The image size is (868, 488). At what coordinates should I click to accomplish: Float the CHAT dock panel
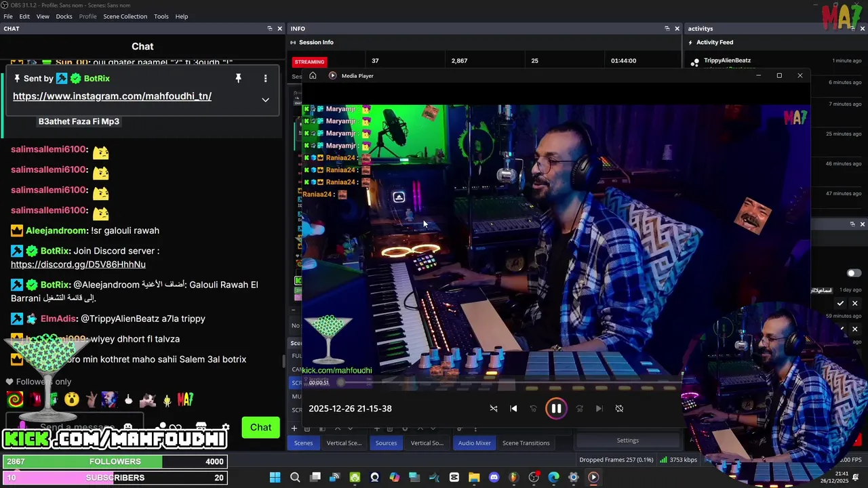coord(270,28)
